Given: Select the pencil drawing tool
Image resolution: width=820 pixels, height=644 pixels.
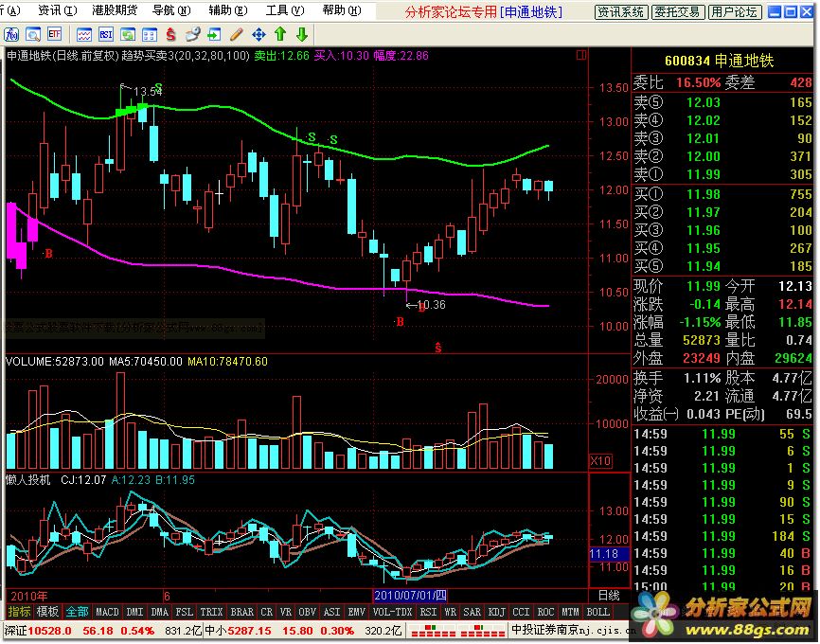Looking at the screenshot, I should (x=237, y=34).
